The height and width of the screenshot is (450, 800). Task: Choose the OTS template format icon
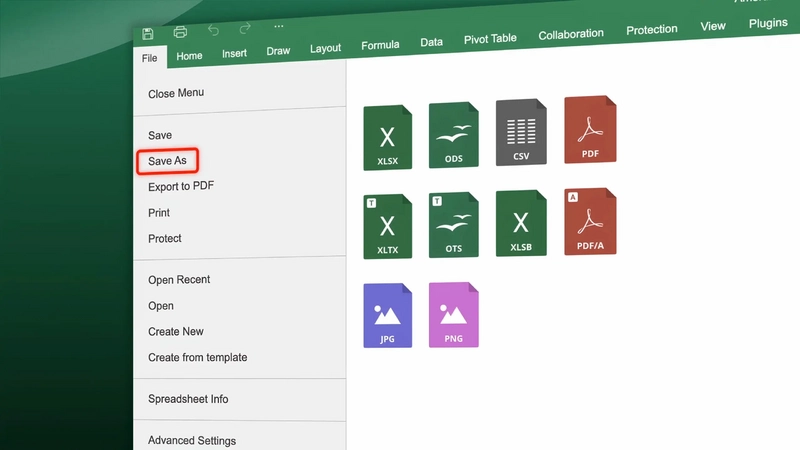point(454,225)
